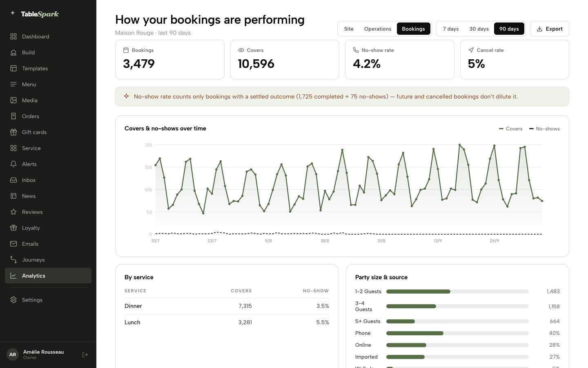The width and height of the screenshot is (588, 368).
Task: Click the 7,315 covers value
Action: [x=245, y=306]
